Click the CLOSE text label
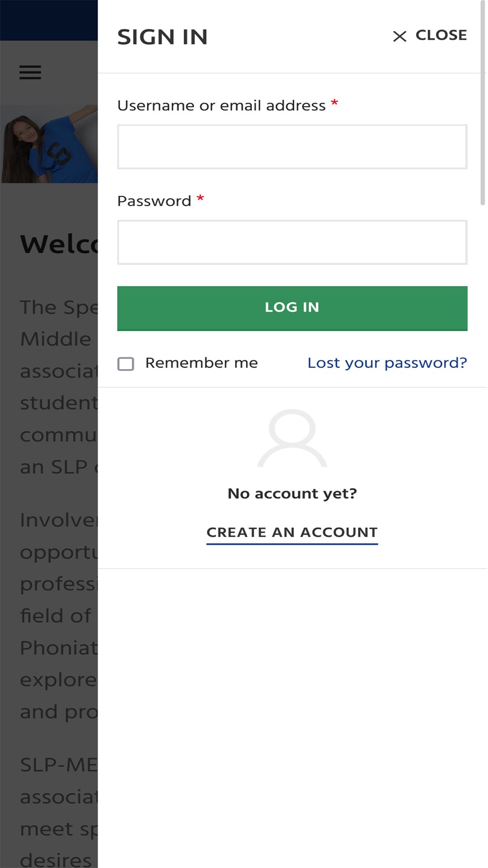The image size is (488, 868). tap(441, 35)
